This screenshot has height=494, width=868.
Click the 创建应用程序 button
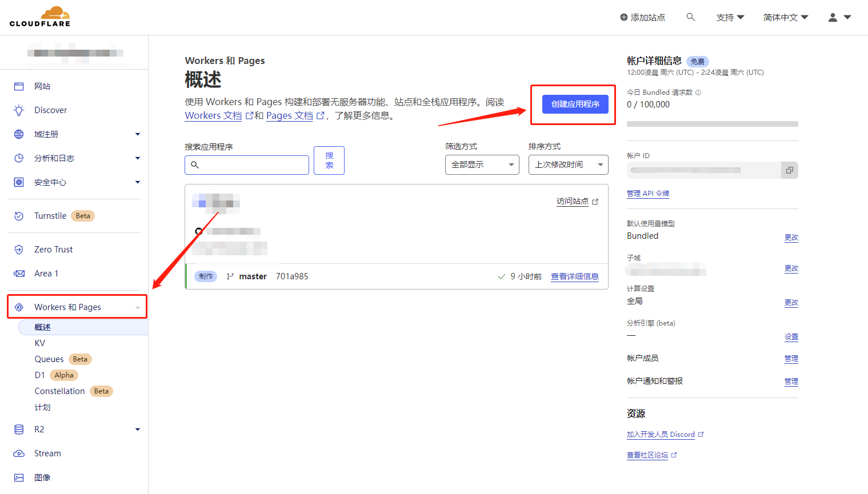pyautogui.click(x=575, y=104)
